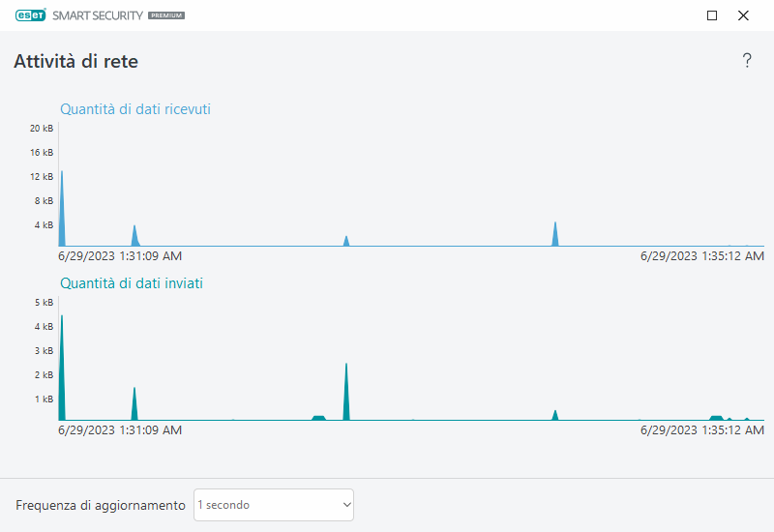
Task: Open the Frequenza di aggiornamento combo box
Action: click(274, 505)
